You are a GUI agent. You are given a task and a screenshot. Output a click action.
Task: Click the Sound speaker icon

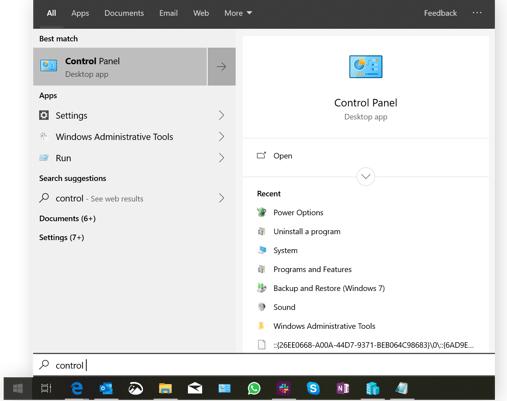(x=262, y=307)
